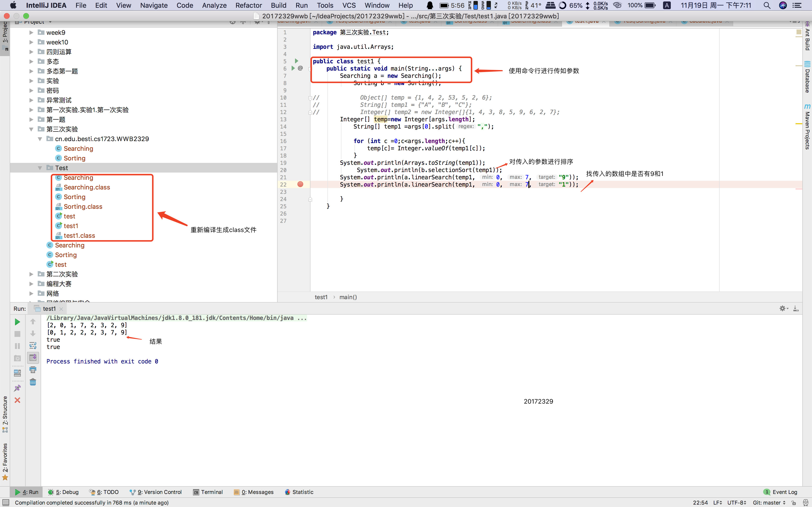Clear all console output with trash icon

[x=33, y=382]
